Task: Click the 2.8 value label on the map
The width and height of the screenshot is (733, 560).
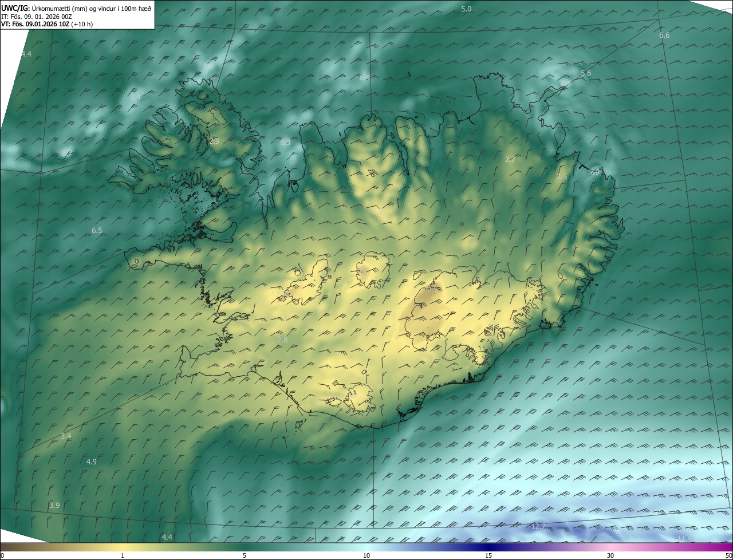Action: pos(282,340)
